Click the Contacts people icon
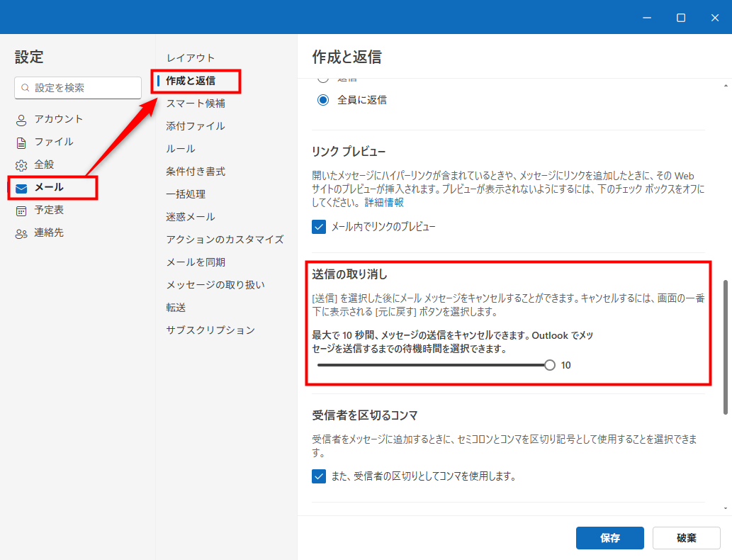732x560 pixels. (21, 233)
